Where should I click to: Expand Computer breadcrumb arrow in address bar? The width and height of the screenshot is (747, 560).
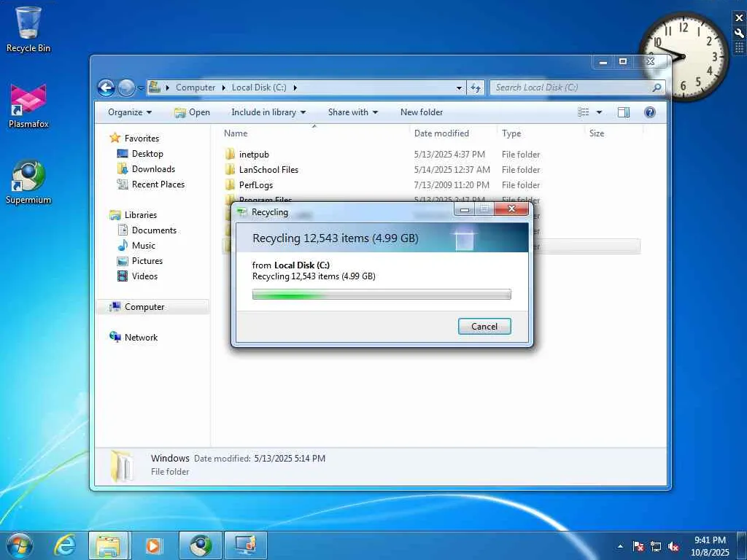223,87
